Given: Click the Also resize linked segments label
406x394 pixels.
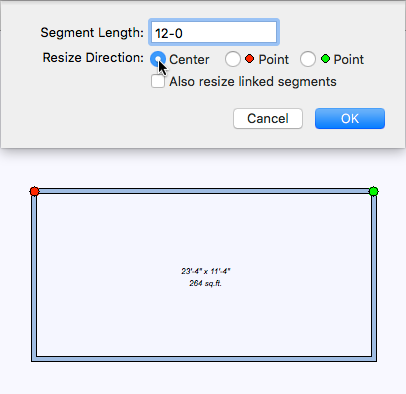Looking at the screenshot, I should (253, 82).
